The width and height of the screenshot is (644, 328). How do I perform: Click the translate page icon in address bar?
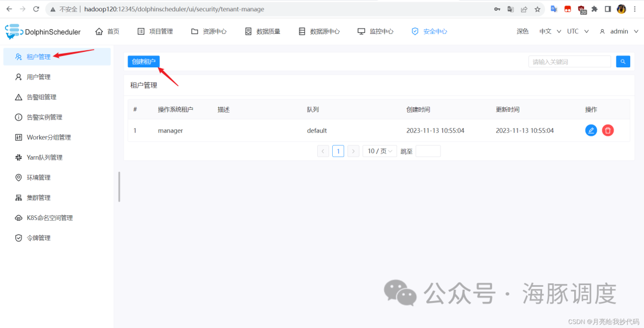point(510,9)
